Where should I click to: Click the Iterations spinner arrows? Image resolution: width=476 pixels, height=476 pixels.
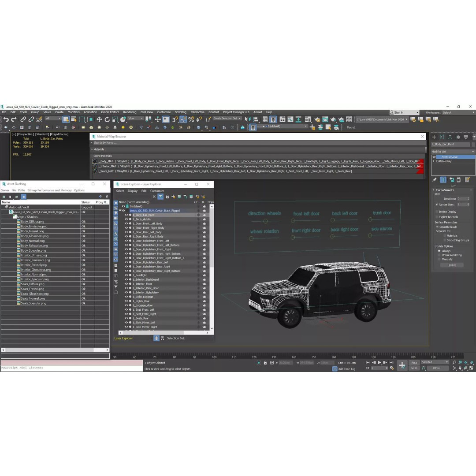[468, 199]
